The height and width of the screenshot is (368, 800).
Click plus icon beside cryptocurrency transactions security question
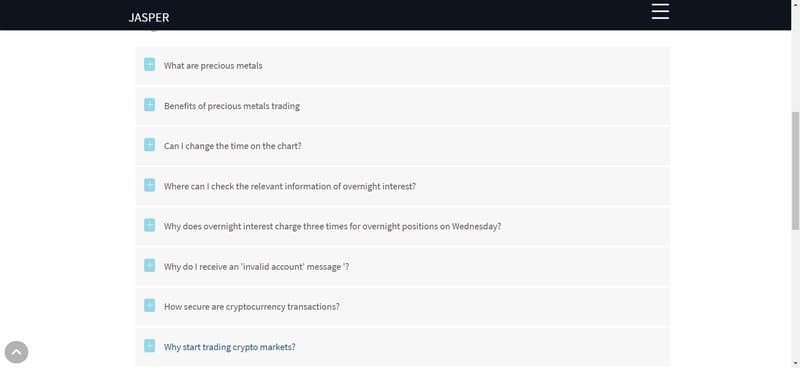(149, 306)
